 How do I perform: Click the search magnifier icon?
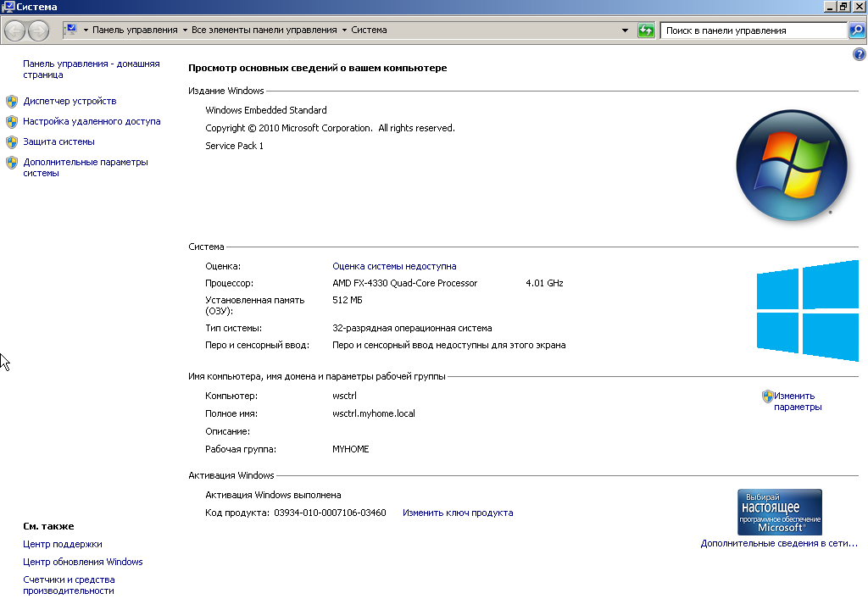point(857,30)
